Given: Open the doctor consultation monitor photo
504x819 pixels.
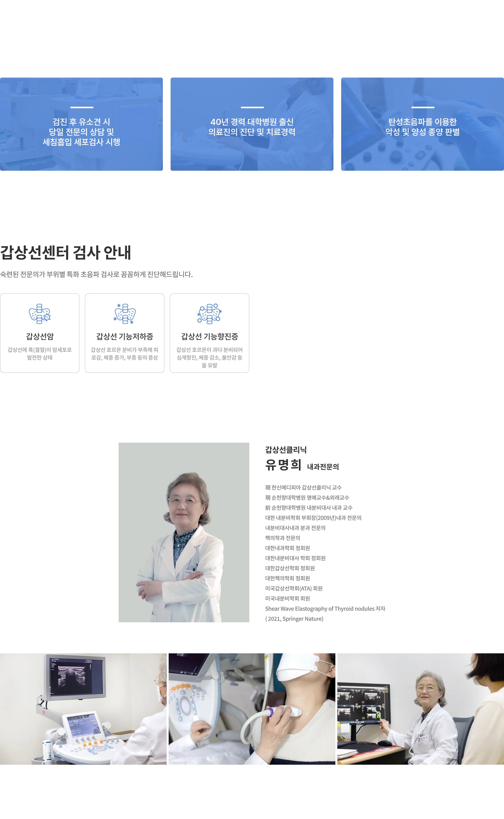Looking at the screenshot, I should pos(420,709).
